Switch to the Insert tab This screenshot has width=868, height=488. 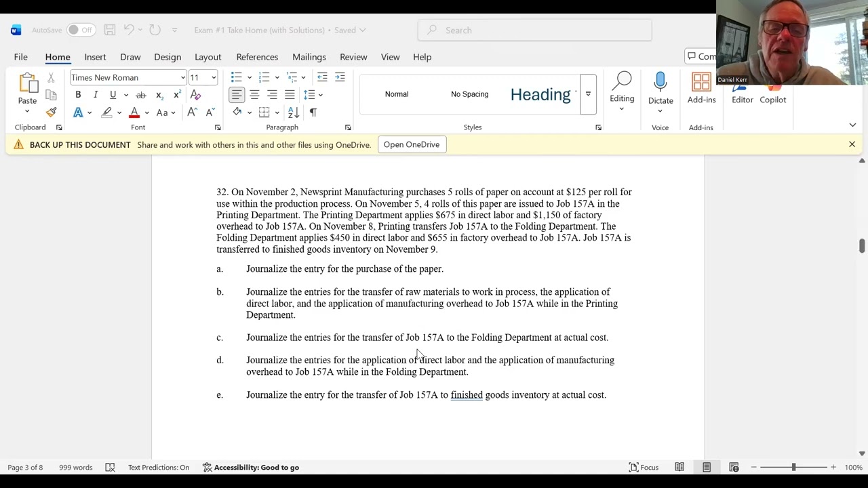pyautogui.click(x=95, y=57)
